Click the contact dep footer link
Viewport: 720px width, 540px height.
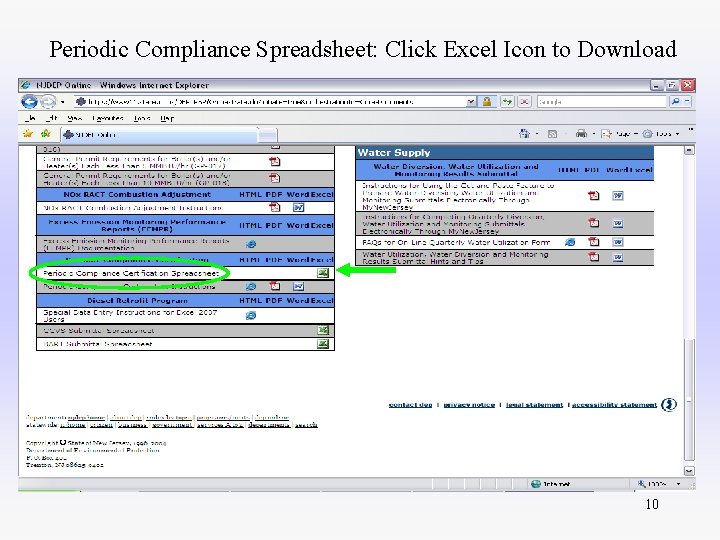[x=411, y=405]
